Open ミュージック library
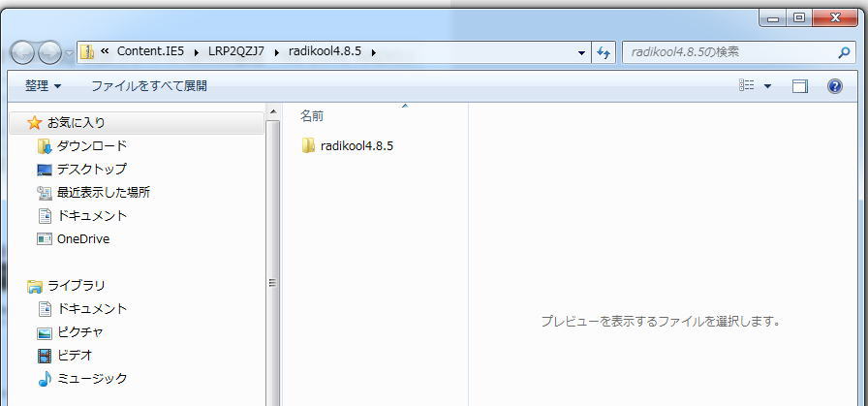Viewport: 868px width, 406px height. click(x=92, y=379)
